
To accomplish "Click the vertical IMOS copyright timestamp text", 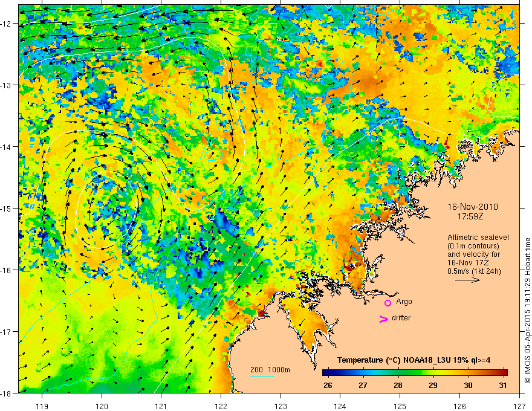I will point(527,311).
